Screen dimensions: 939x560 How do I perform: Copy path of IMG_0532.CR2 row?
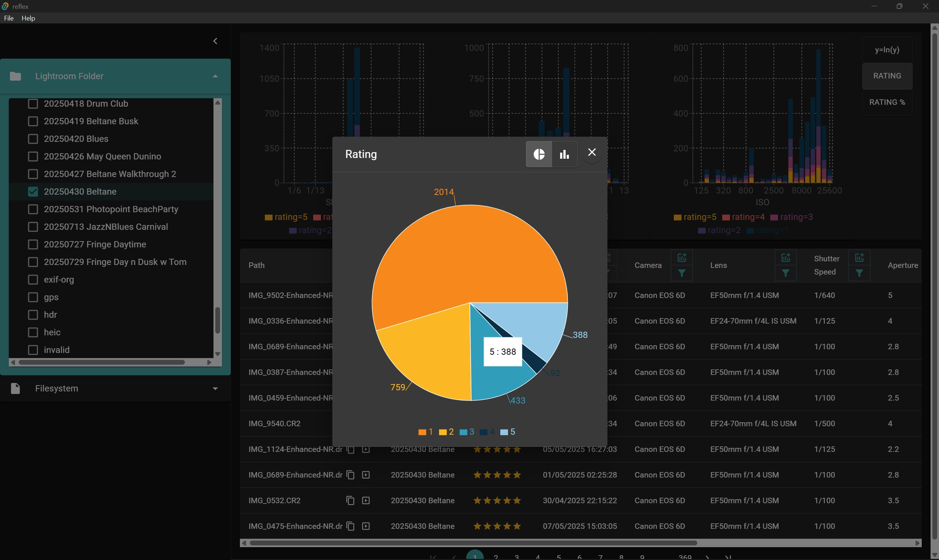point(350,500)
